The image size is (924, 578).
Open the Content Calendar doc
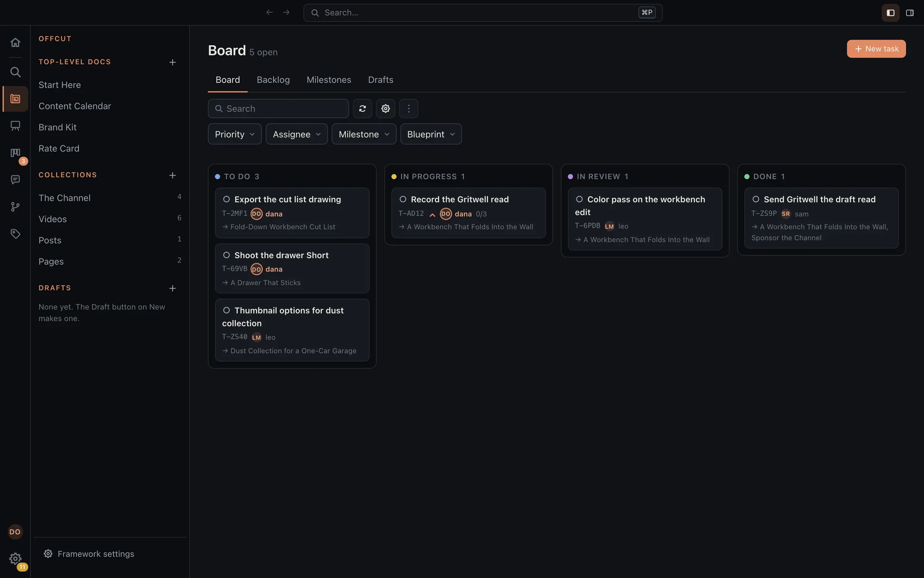[75, 106]
